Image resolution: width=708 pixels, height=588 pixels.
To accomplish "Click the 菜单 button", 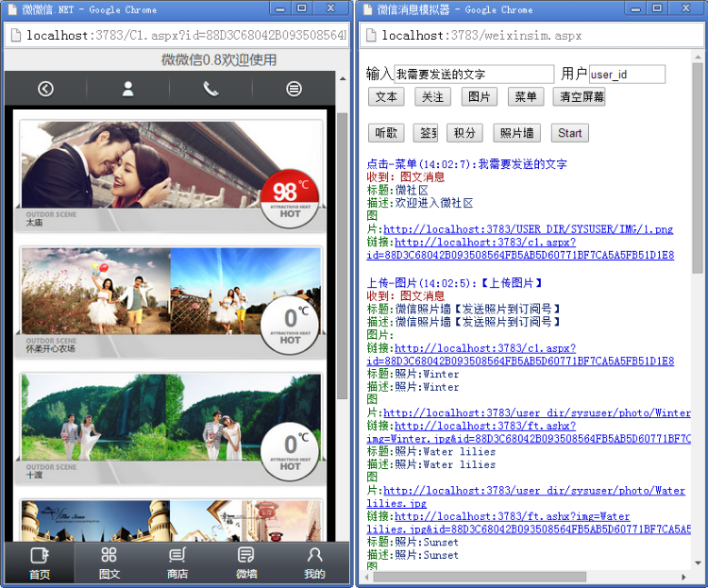I will 526,96.
